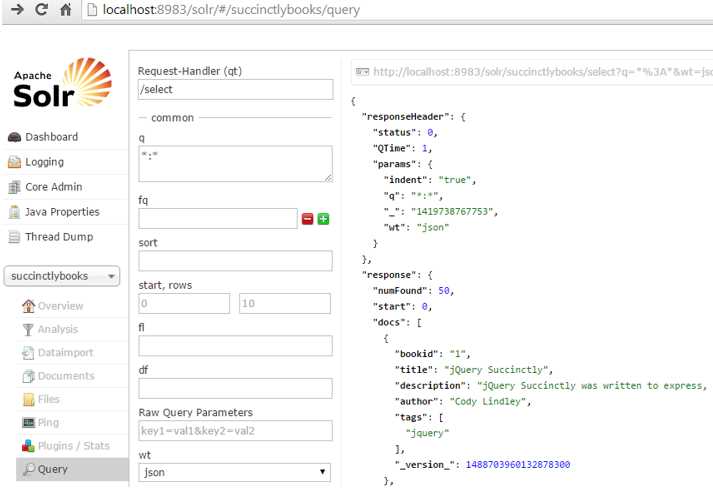Screen dimensions: 713x492
Task: Click the Request-Handler (qt) input field
Action: [x=236, y=90]
